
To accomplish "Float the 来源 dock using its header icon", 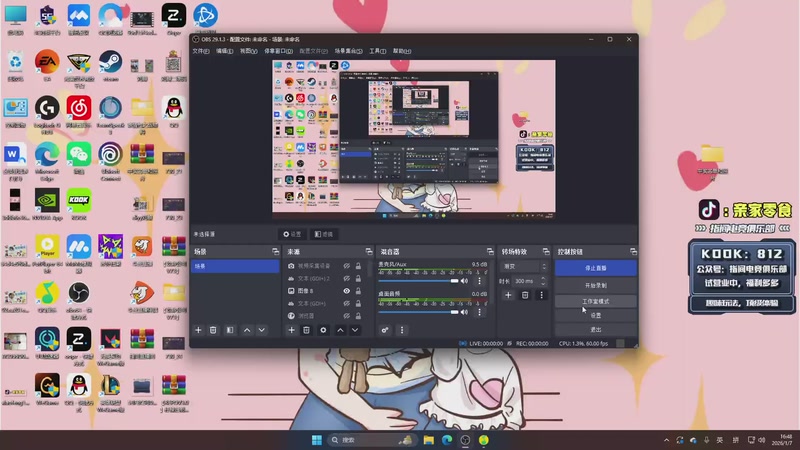I will [x=369, y=252].
